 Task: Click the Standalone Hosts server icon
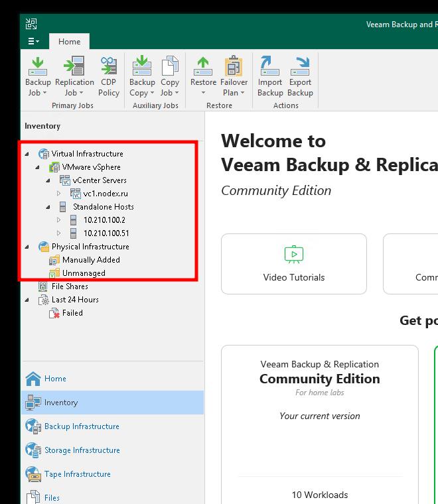click(x=62, y=207)
